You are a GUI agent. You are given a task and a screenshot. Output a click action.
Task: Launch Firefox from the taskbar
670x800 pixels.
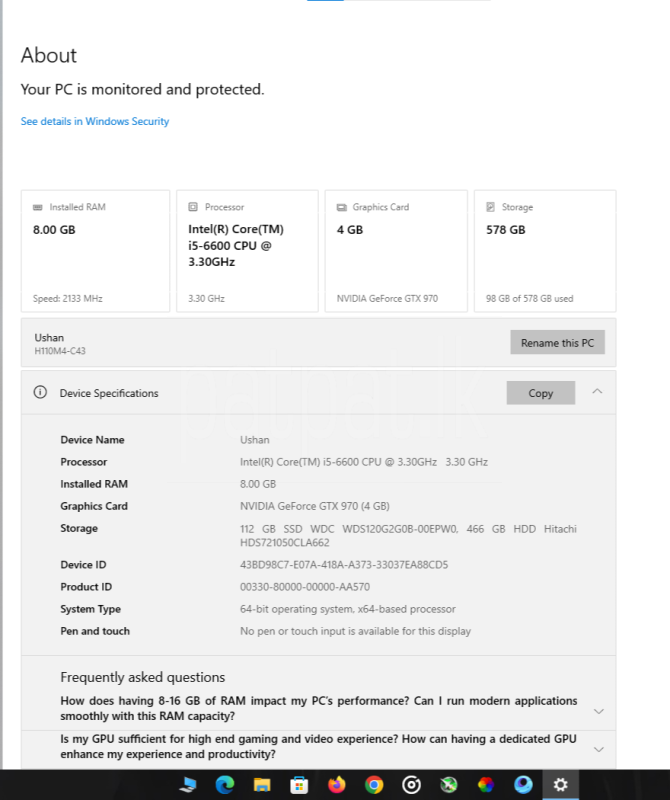pos(336,785)
